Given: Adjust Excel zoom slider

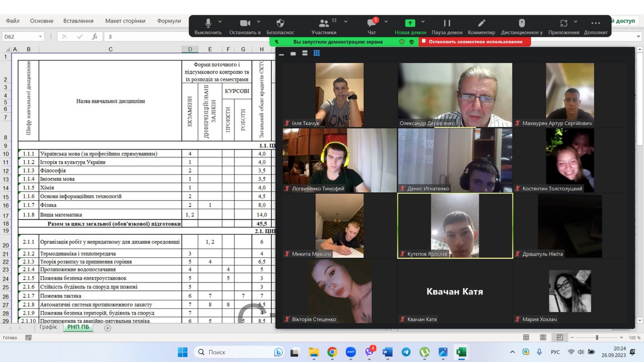Looking at the screenshot, I should click(597, 337).
